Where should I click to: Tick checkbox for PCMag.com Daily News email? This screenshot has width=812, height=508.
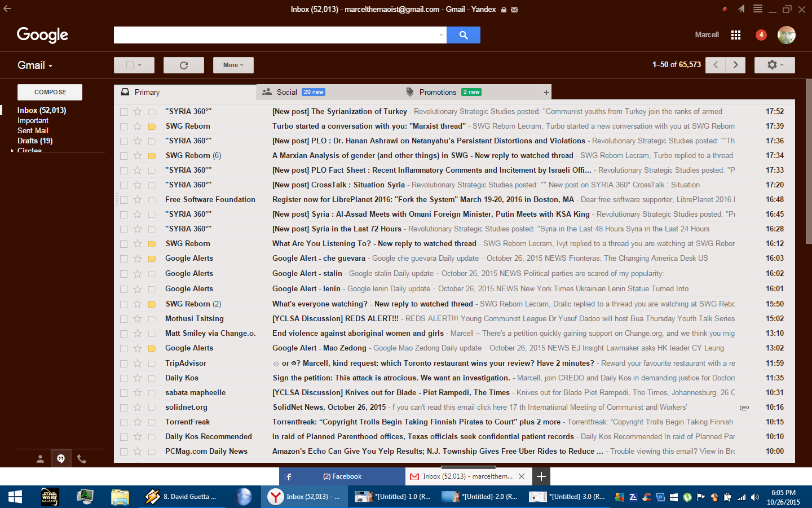pyautogui.click(x=123, y=452)
